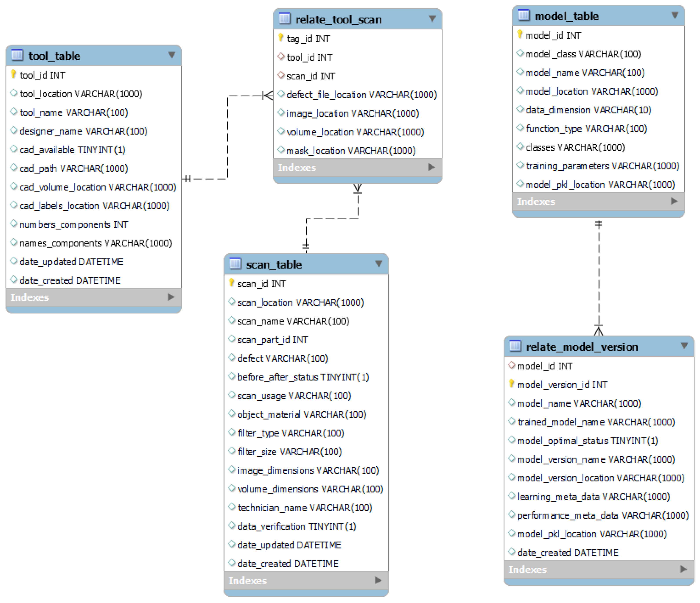Collapse tool_table using header arrow
Image resolution: width=700 pixels, height=603 pixels.
click(x=172, y=55)
